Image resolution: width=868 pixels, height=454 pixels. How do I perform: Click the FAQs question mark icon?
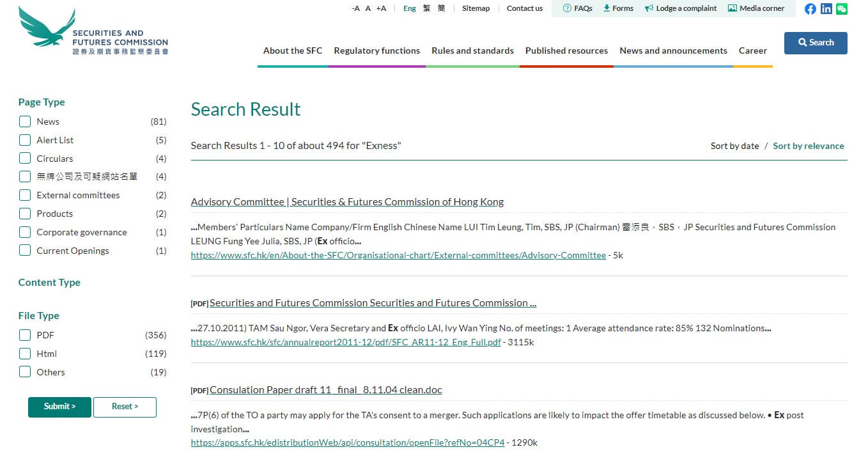pyautogui.click(x=567, y=8)
